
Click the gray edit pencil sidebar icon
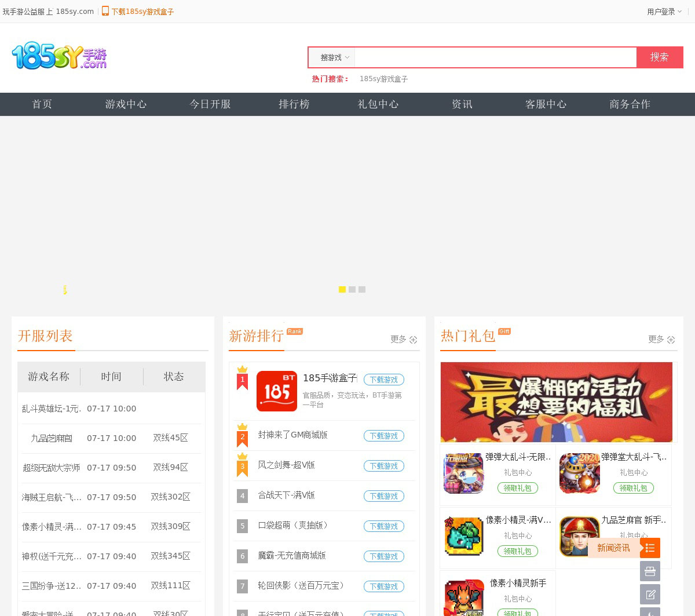click(650, 594)
